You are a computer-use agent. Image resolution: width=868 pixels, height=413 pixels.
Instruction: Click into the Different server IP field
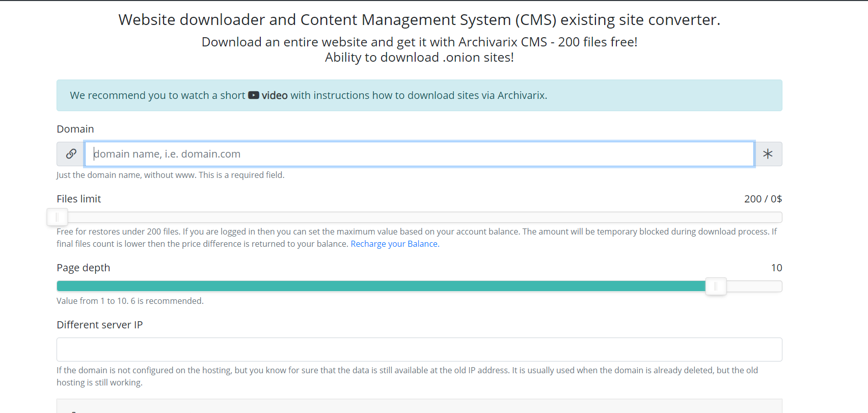click(419, 350)
